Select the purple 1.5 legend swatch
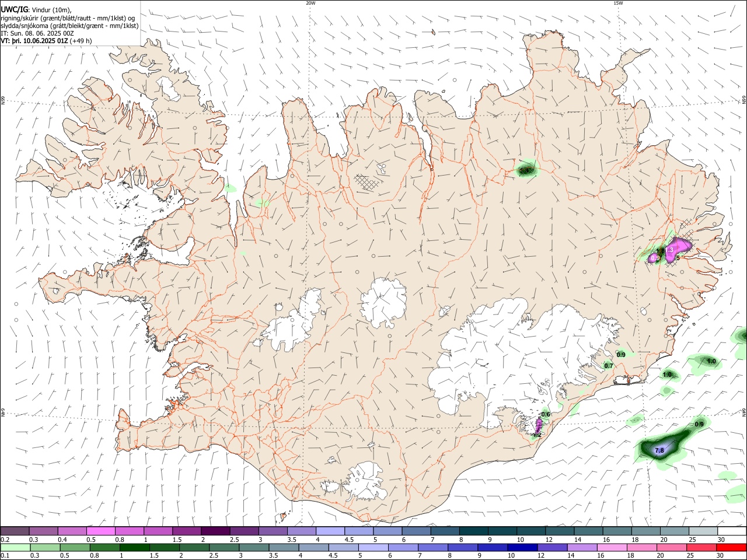747x560 pixels. point(187,531)
